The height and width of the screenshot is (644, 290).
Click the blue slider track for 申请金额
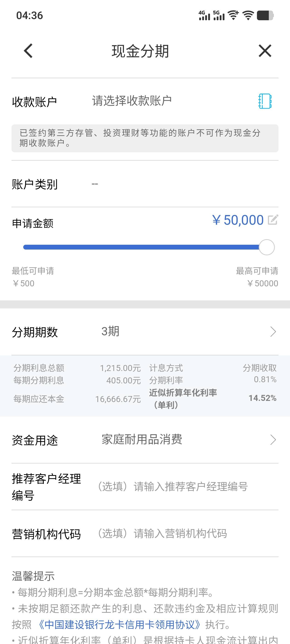pos(141,247)
